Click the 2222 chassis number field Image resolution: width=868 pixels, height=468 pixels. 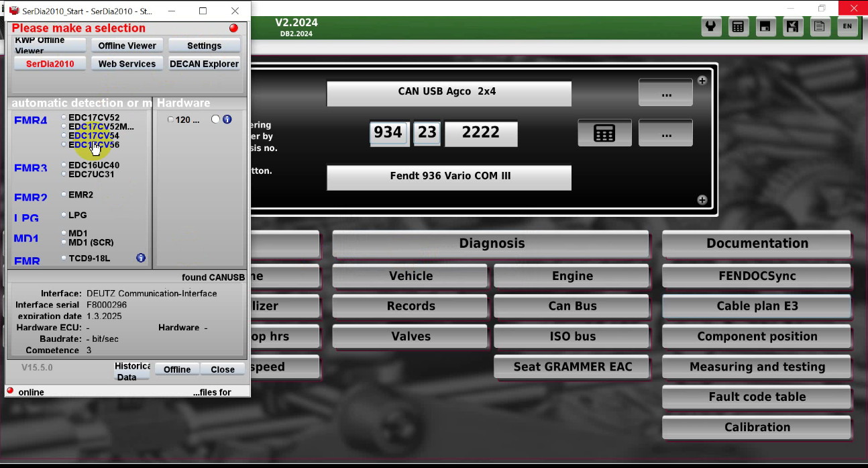coord(481,133)
